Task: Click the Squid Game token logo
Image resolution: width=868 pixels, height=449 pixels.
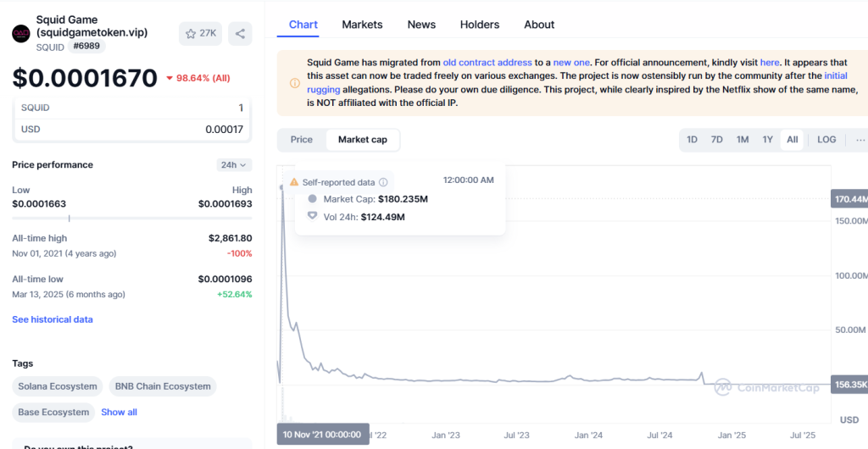Action: click(21, 33)
